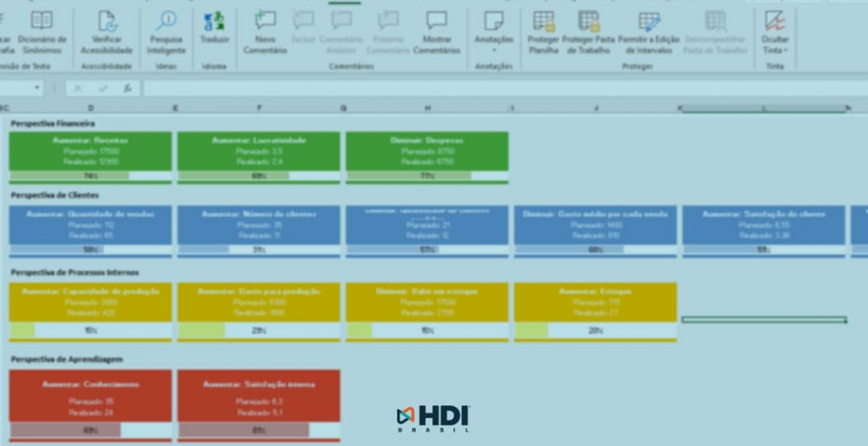The width and height of the screenshot is (868, 446).
Task: Click the Perspectiva de Aprendizagem heading
Action: [66, 359]
